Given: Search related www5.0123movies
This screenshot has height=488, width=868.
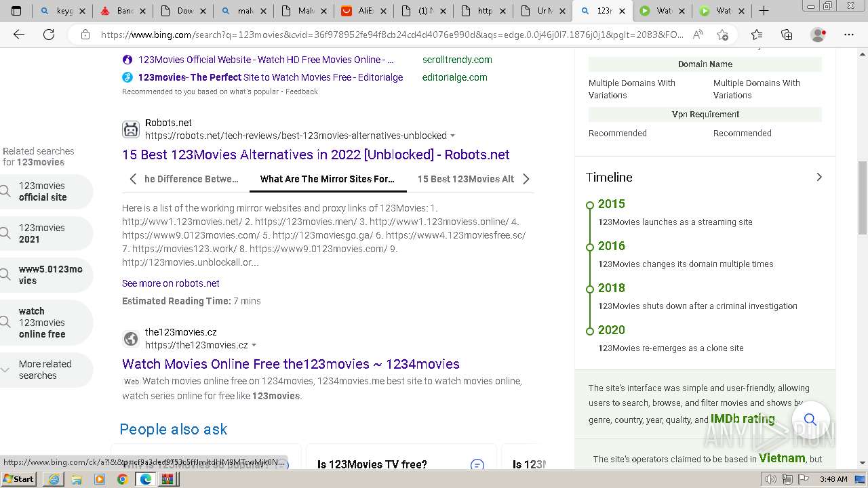Looking at the screenshot, I should [x=46, y=274].
